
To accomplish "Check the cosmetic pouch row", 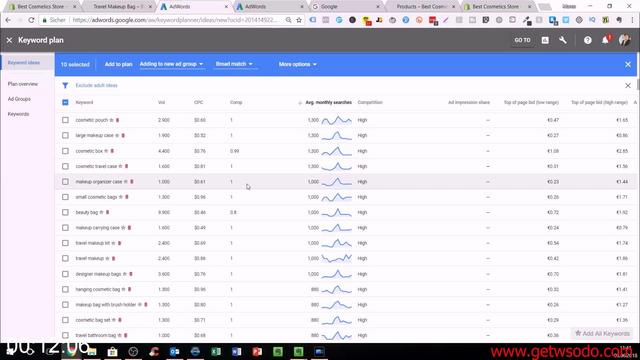I will pyautogui.click(x=65, y=120).
